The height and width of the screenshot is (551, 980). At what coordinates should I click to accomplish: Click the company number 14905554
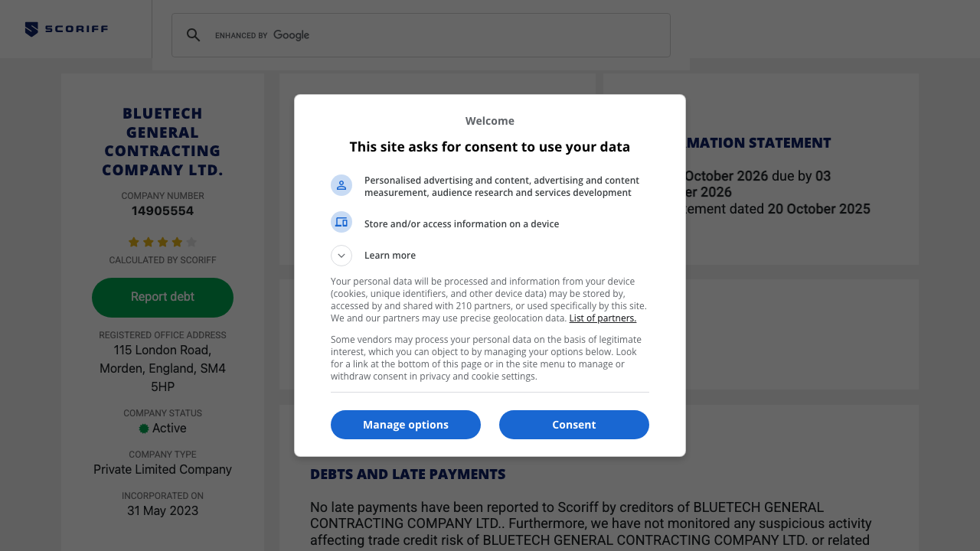click(x=162, y=211)
